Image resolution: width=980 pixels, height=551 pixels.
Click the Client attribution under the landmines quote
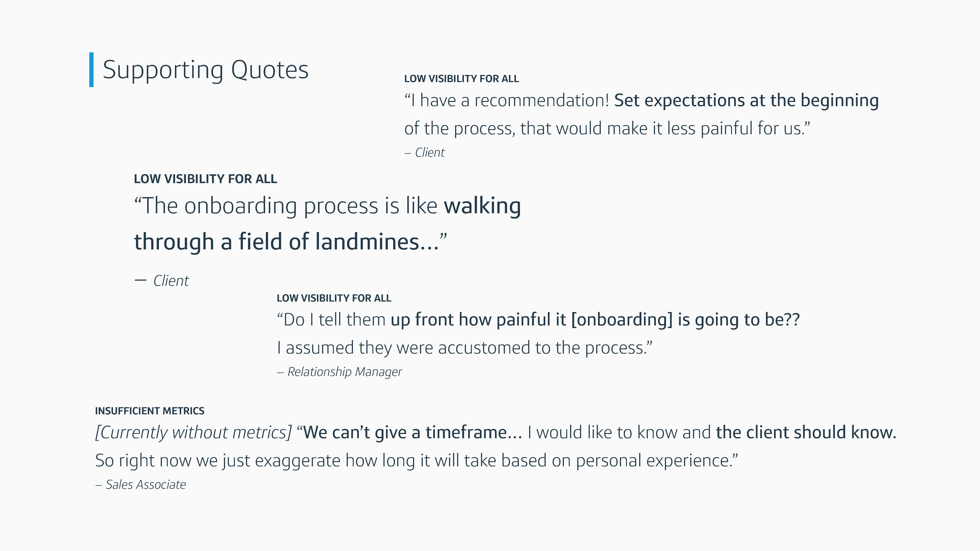click(162, 281)
